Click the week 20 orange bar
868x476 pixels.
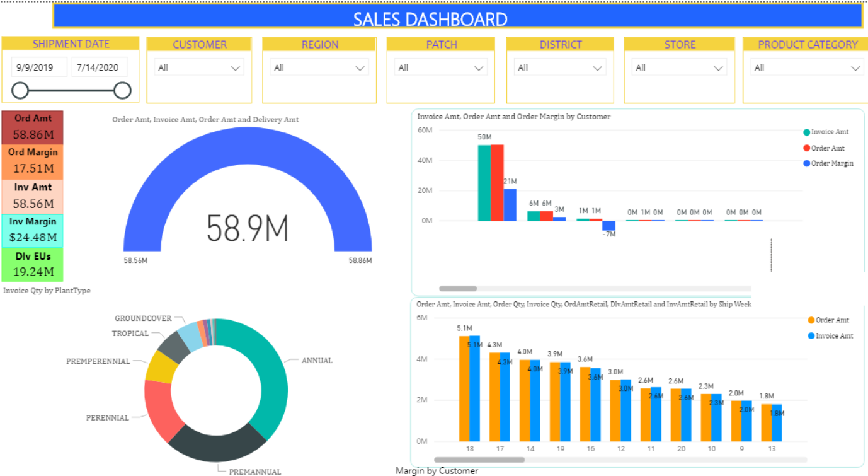(x=676, y=414)
